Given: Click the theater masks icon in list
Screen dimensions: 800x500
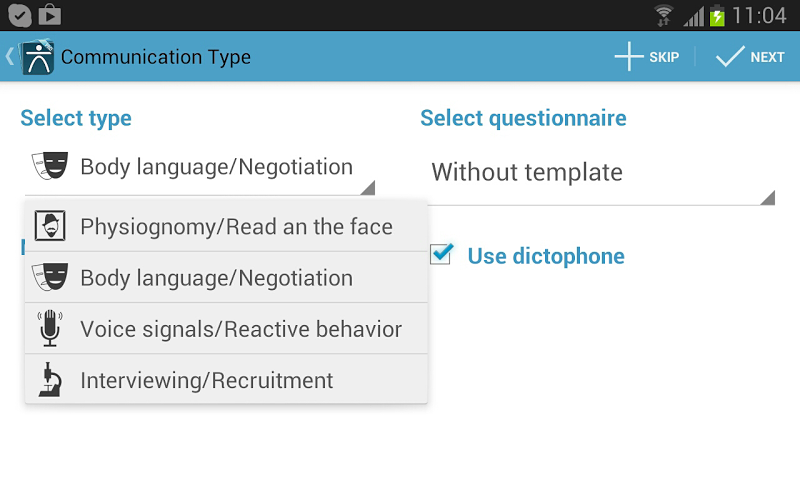Looking at the screenshot, I should (x=50, y=277).
